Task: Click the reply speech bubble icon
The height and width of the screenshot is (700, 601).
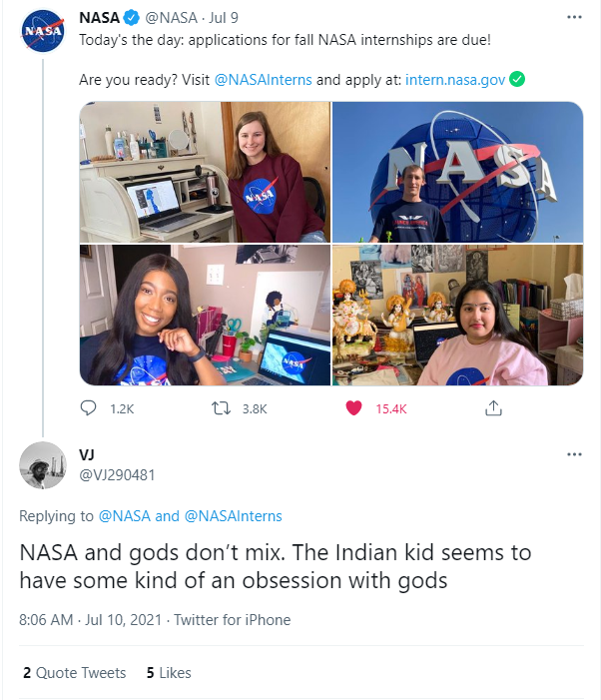Action: coord(88,408)
